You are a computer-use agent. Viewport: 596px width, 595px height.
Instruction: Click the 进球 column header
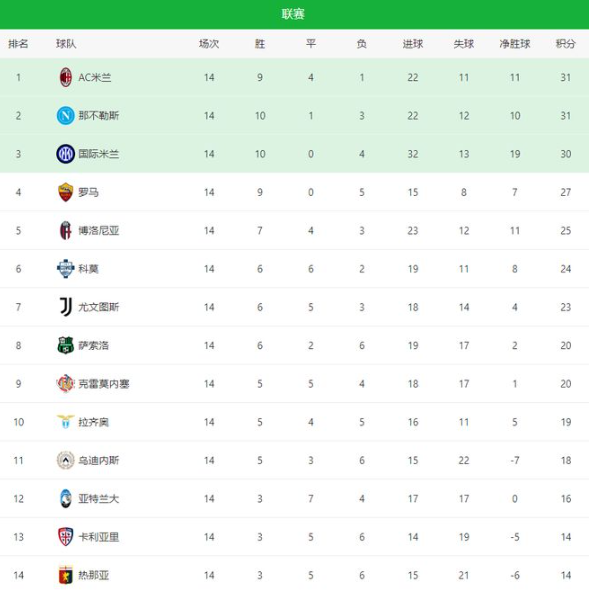point(413,44)
